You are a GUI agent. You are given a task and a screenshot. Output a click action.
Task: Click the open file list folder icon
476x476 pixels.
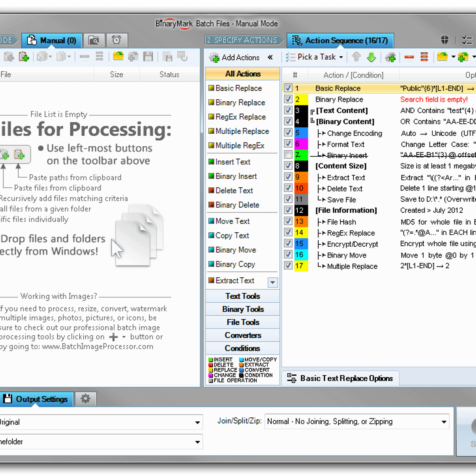click(118, 57)
